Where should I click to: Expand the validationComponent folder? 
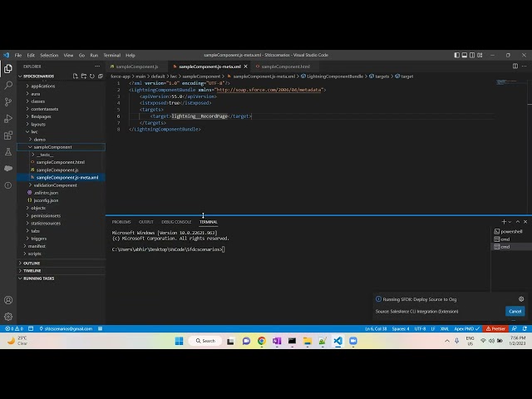56,185
